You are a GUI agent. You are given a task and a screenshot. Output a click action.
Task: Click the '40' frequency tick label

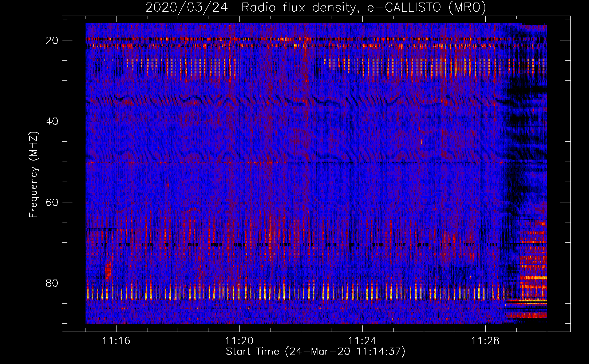[52, 121]
